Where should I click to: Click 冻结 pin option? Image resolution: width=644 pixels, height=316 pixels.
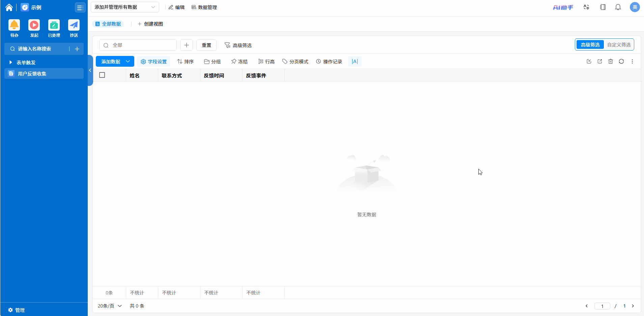240,62
